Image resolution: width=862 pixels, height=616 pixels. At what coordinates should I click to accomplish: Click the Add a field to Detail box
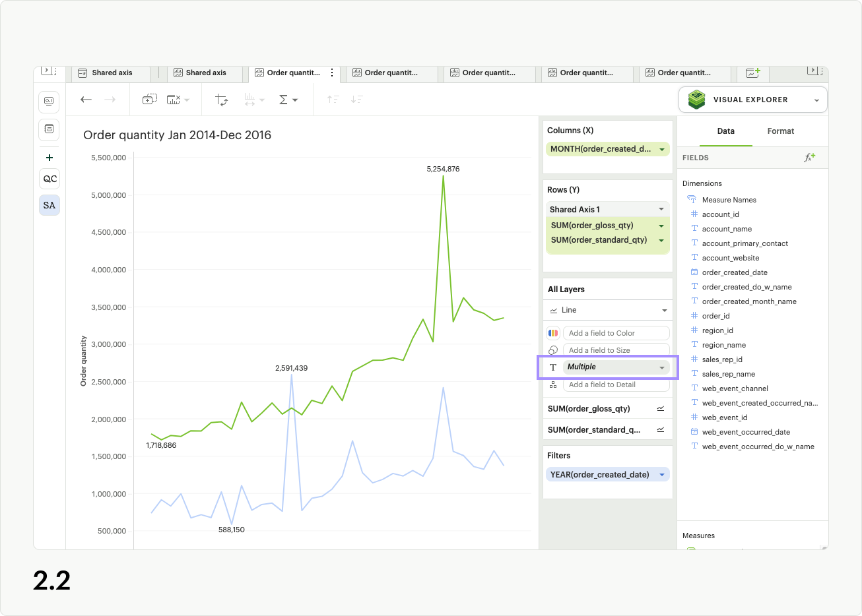tap(615, 385)
